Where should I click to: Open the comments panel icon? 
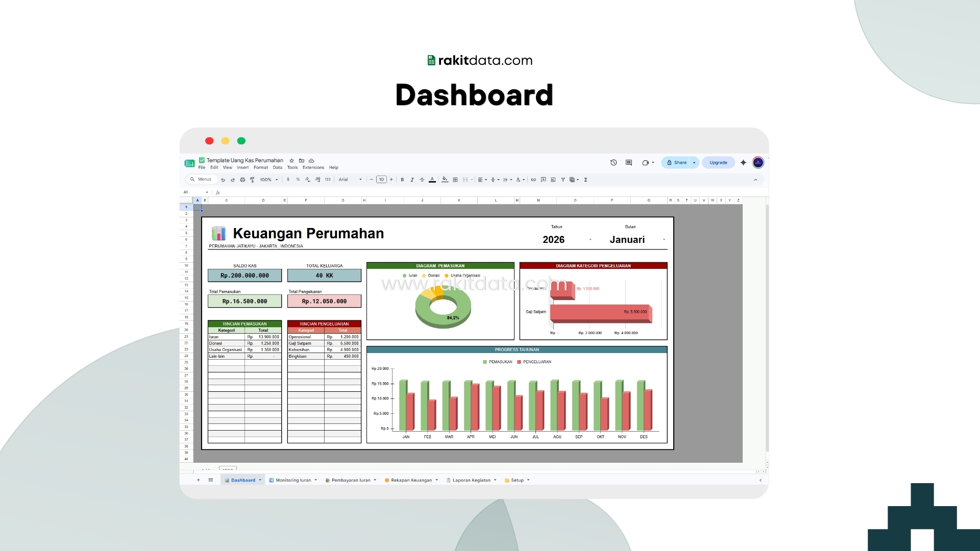[629, 163]
